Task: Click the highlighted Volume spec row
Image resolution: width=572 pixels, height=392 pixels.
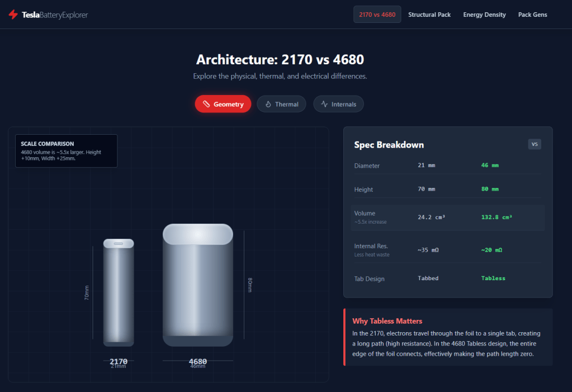Action: pos(447,217)
